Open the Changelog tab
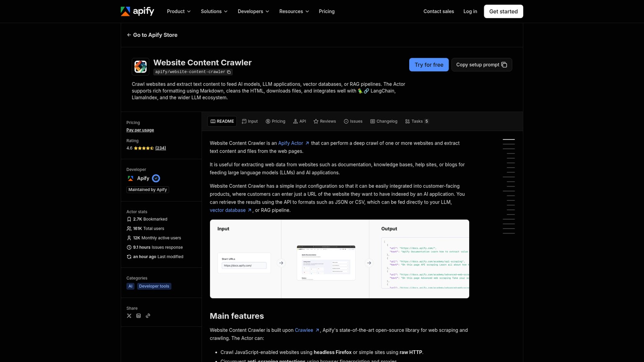644x362 pixels. (384, 122)
